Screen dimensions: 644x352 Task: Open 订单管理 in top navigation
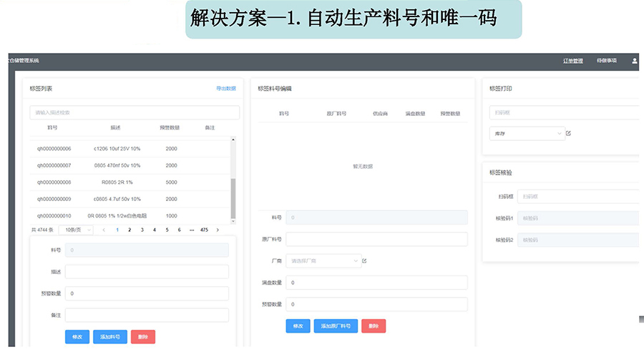(573, 61)
